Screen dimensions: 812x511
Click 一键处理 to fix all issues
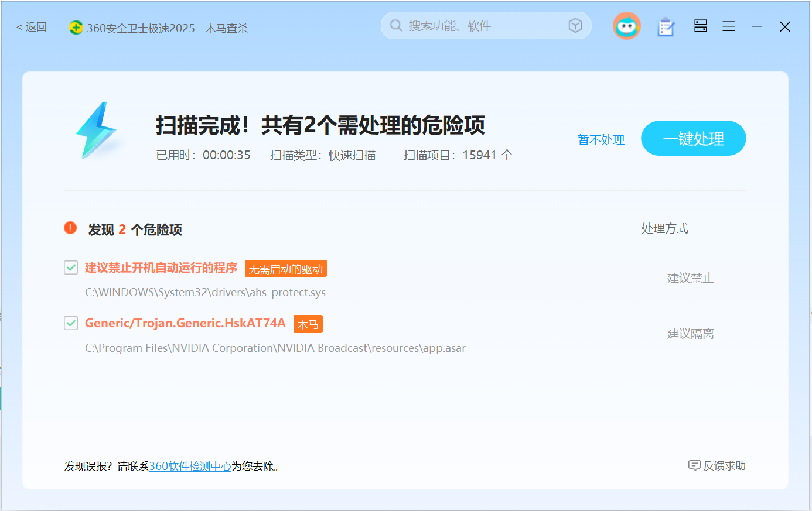click(x=694, y=138)
